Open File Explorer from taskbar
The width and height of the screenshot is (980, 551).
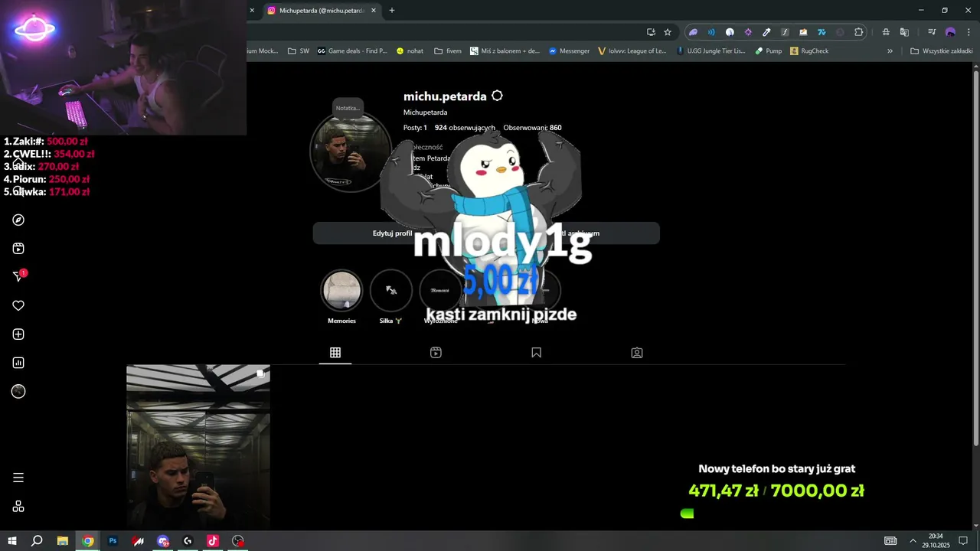click(63, 541)
